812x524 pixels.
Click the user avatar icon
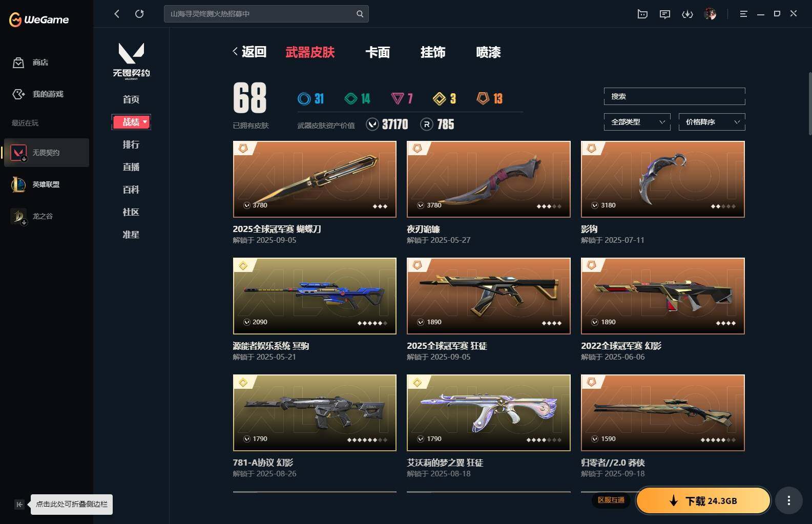pos(710,14)
